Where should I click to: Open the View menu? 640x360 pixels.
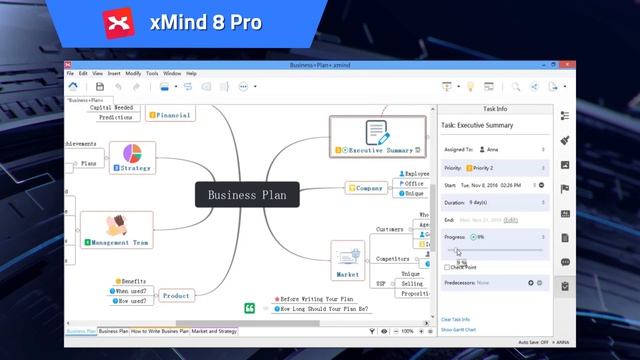[98, 73]
